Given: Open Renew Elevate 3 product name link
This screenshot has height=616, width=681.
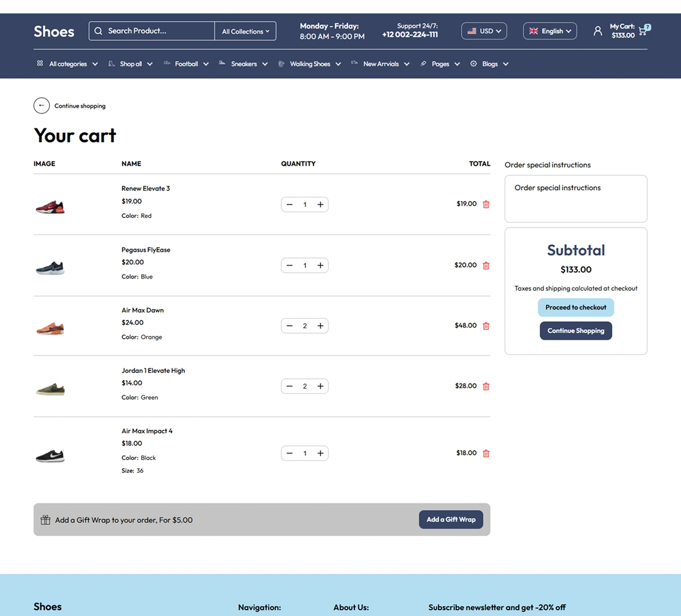Looking at the screenshot, I should coord(146,189).
